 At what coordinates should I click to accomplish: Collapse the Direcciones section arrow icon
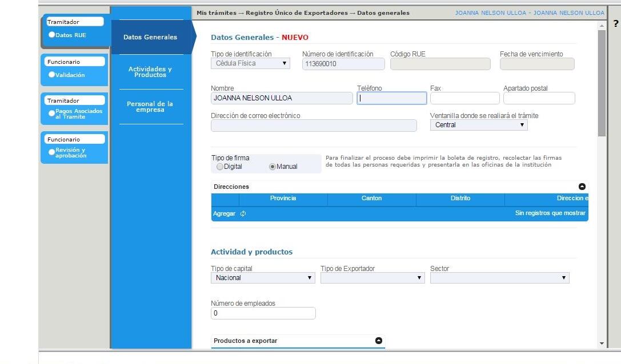coord(582,187)
